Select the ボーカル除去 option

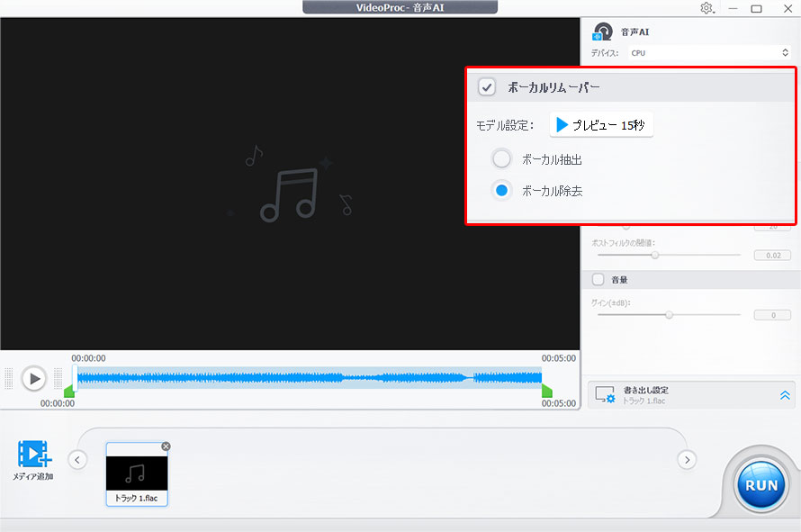[x=501, y=190]
